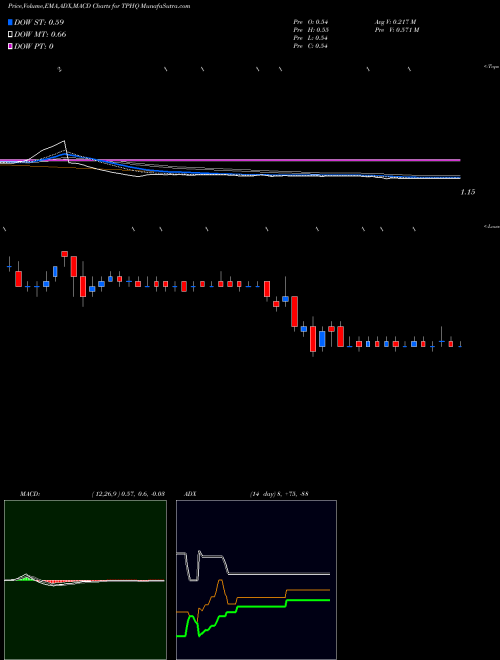The height and width of the screenshot is (660, 500).
Task: Click the ADX '(14 day) 8, +73, -88' values
Action: point(279,493)
